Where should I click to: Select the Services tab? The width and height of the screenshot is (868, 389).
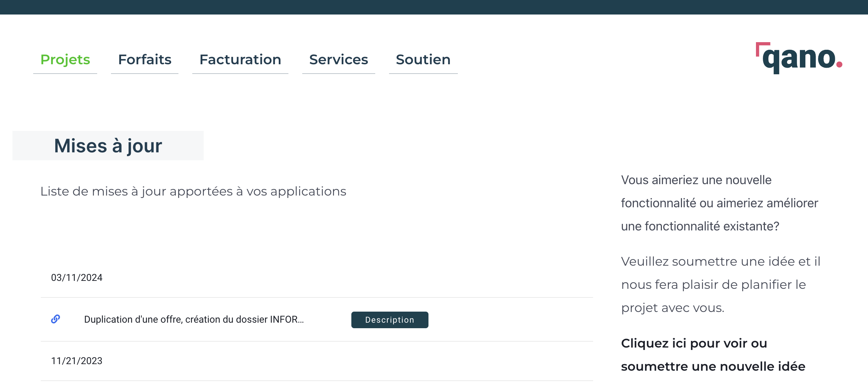(x=338, y=59)
